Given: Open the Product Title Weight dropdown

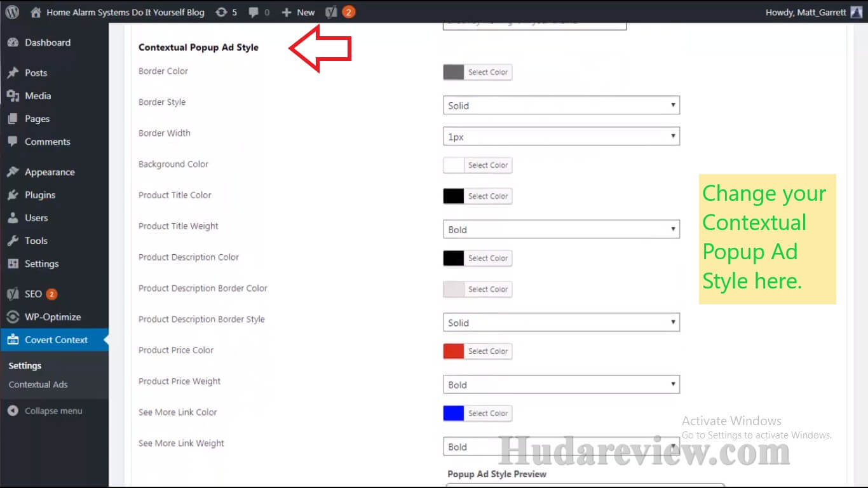Looking at the screenshot, I should tap(561, 229).
